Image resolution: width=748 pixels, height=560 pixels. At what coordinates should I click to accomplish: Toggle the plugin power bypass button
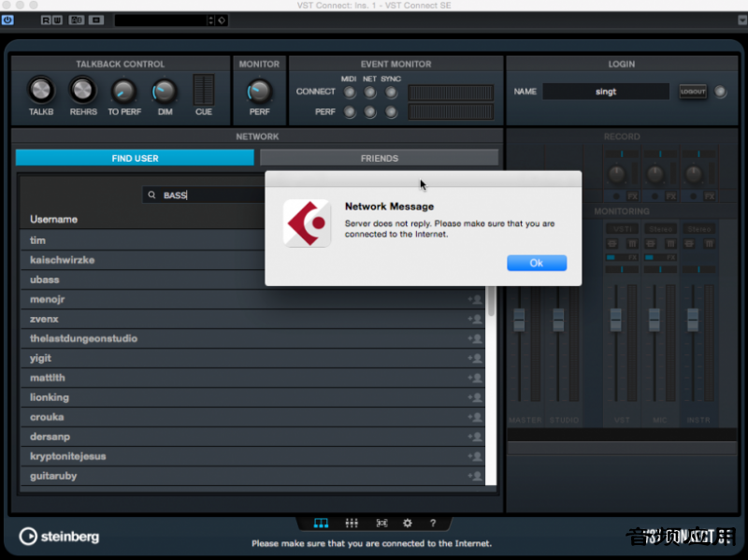tap(7, 20)
